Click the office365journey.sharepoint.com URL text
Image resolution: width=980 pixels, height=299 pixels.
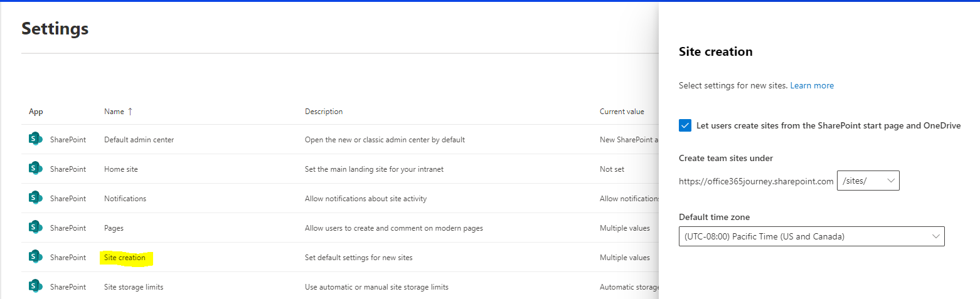756,181
